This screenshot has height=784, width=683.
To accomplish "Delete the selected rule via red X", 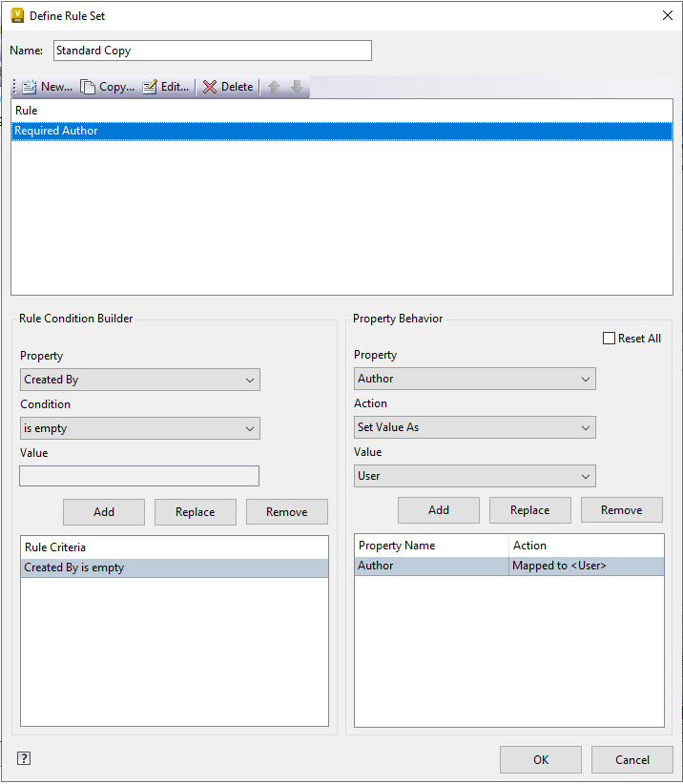I will [x=228, y=87].
